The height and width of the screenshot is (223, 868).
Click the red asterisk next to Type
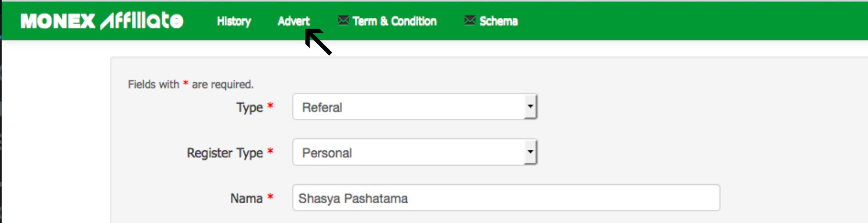270,106
